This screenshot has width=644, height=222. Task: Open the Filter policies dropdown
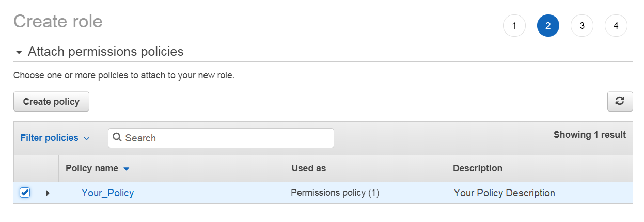pos(55,138)
